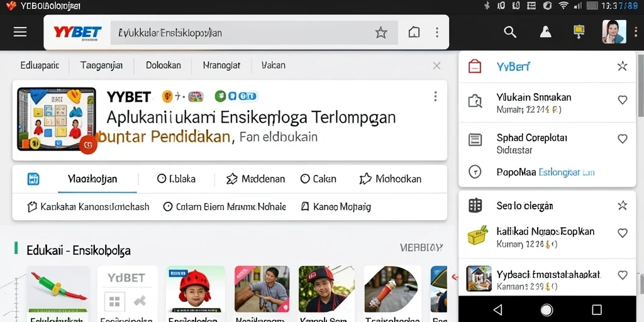This screenshot has height=322, width=644.
Task: Click Sphad Coreplotai document icon
Action: (x=475, y=140)
